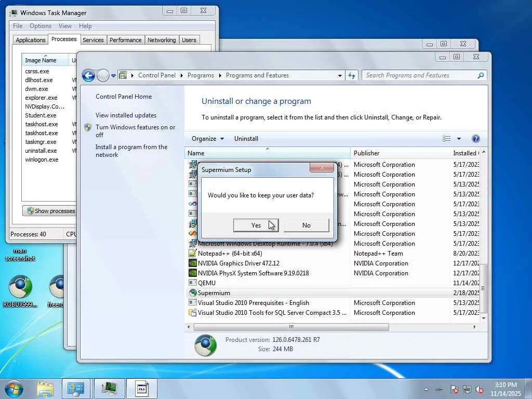
Task: Expand the address bar history dropdown
Action: [340, 75]
